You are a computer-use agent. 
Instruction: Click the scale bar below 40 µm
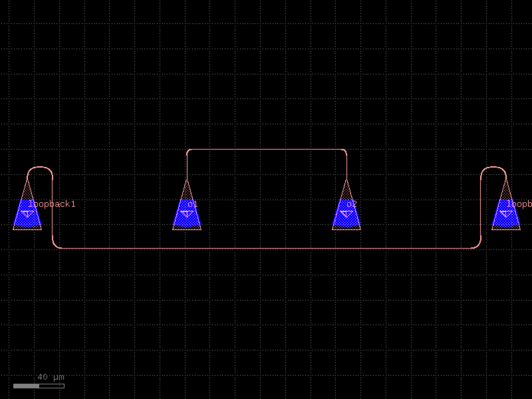[x=39, y=386]
